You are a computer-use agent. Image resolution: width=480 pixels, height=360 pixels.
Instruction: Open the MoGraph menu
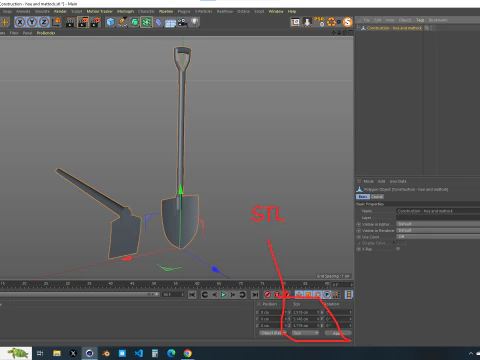(x=125, y=11)
